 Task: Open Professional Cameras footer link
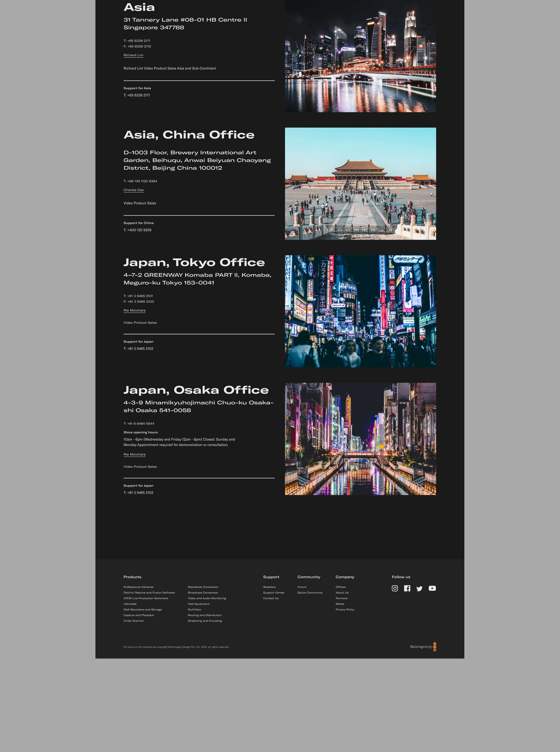(138, 587)
